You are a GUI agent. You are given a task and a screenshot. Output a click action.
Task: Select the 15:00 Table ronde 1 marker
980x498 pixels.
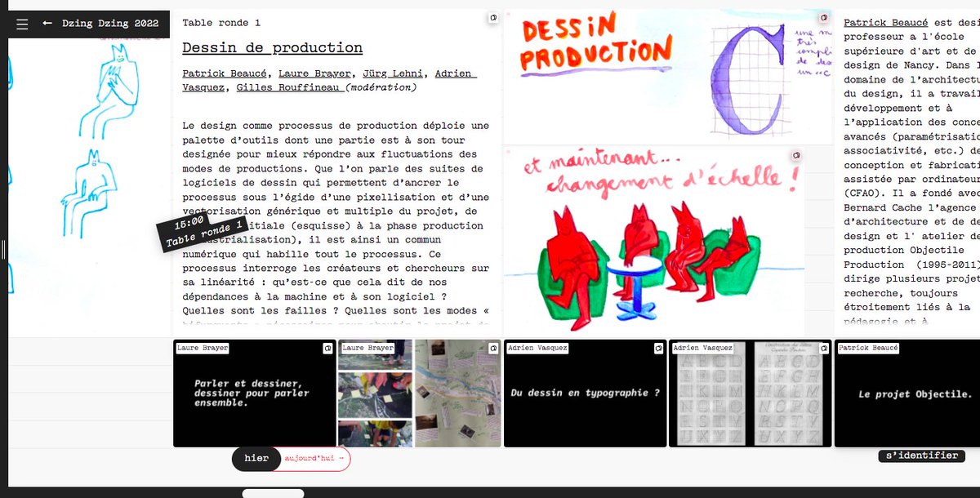[203, 233]
